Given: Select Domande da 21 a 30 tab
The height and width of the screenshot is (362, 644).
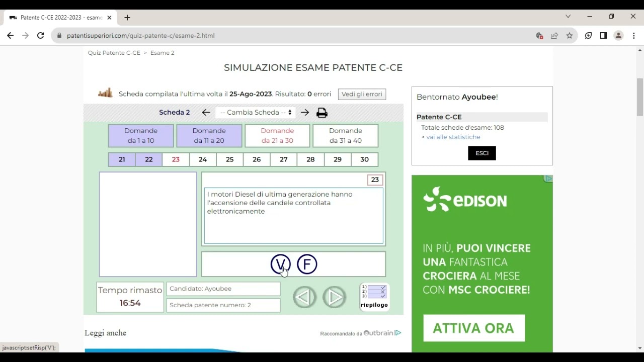Looking at the screenshot, I should coord(277,136).
